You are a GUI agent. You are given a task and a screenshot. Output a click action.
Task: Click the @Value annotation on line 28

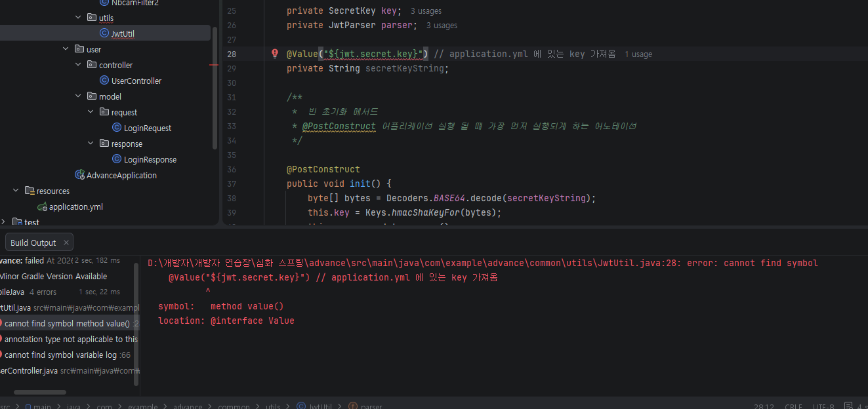(302, 54)
